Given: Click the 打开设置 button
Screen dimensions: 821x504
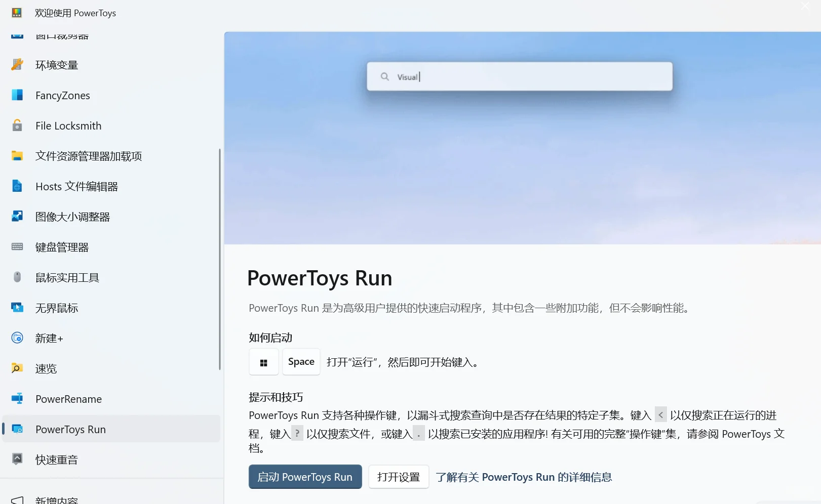Looking at the screenshot, I should [x=398, y=476].
